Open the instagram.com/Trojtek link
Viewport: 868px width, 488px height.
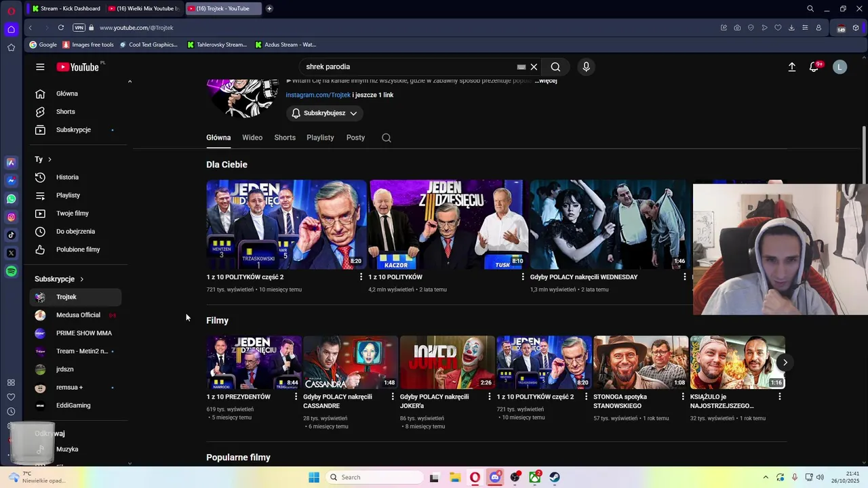pos(318,95)
